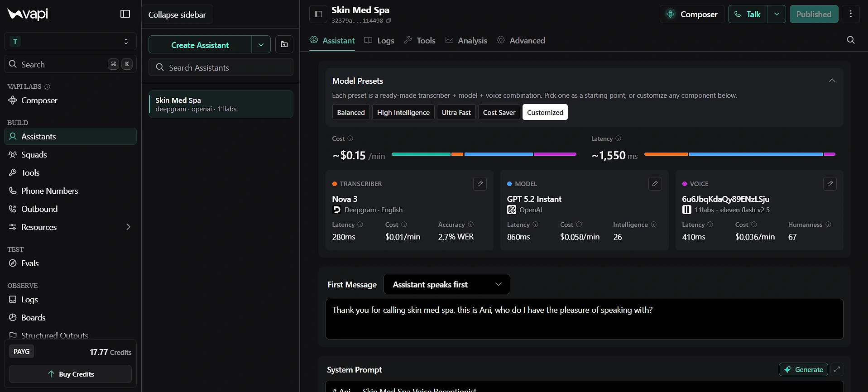Edit the Transcriber settings with pencil icon
868x392 pixels.
tap(480, 184)
